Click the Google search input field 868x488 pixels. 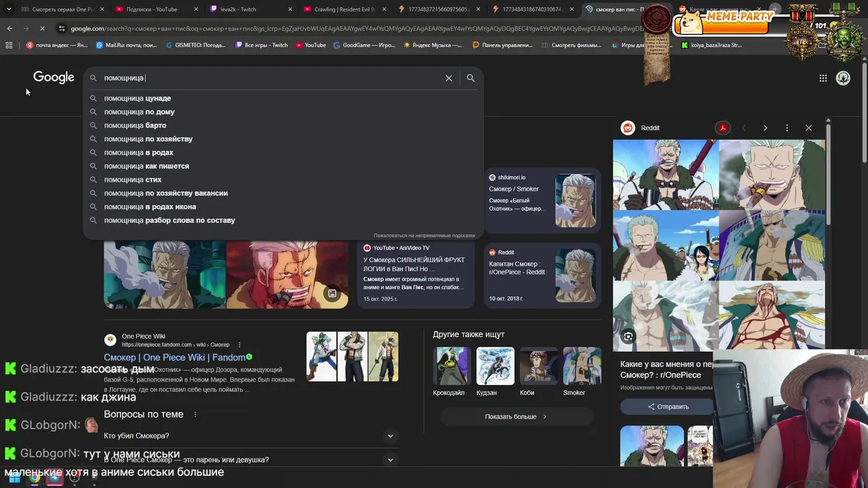pos(271,78)
